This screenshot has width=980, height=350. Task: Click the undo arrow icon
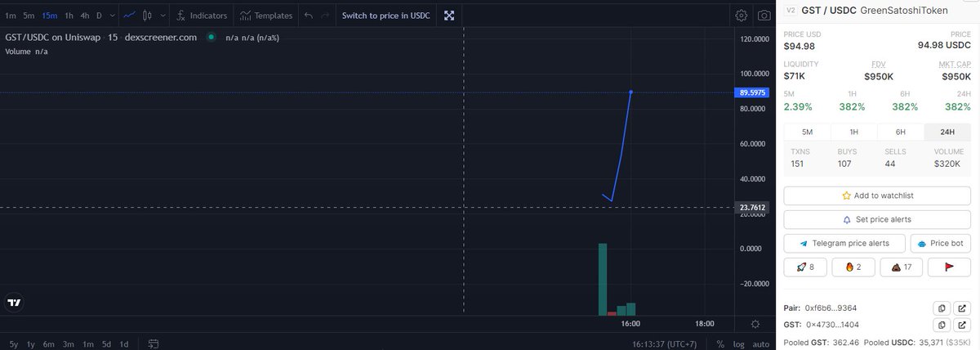point(308,16)
